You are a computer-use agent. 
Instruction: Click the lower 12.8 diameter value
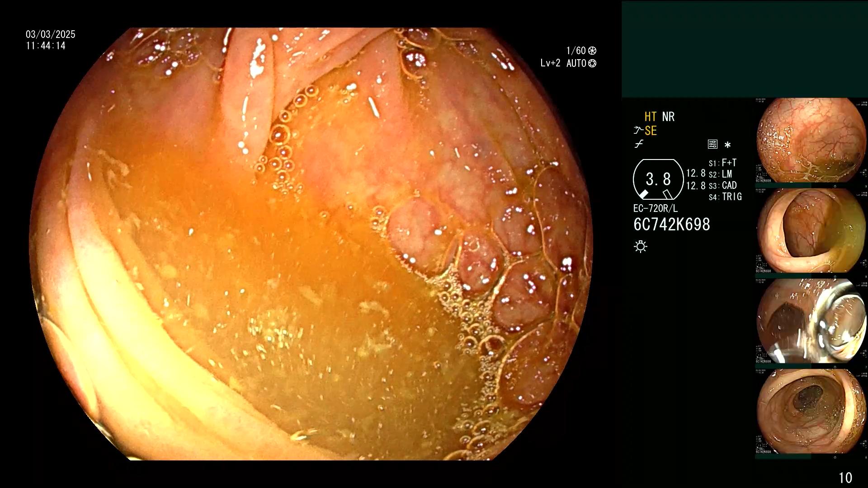click(696, 186)
